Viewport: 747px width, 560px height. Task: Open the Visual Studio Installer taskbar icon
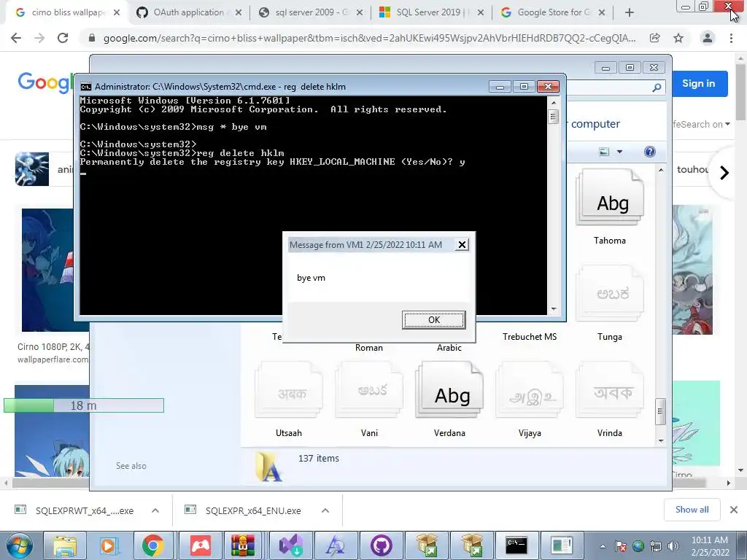click(x=290, y=545)
